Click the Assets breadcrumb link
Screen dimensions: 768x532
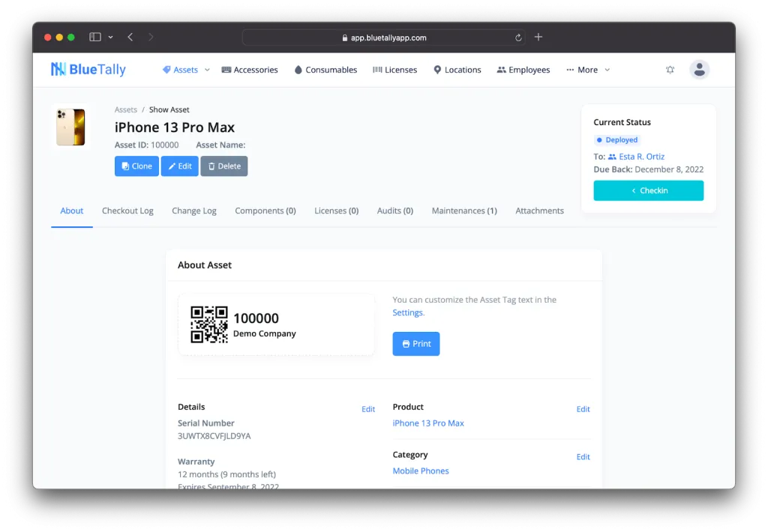(126, 109)
